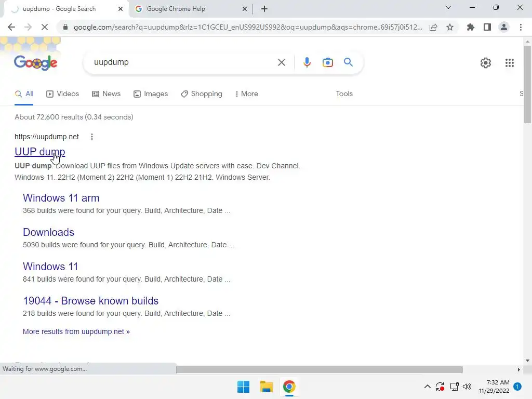Image resolution: width=532 pixels, height=399 pixels.
Task: Click scrollbar right arrow
Action: [518, 369]
